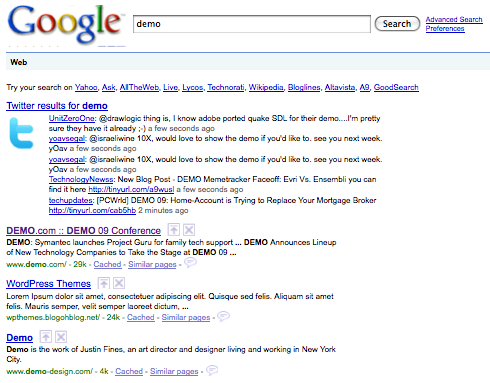This screenshot has height=383, width=490.
Task: Try the search on Yahoo
Action: point(86,87)
